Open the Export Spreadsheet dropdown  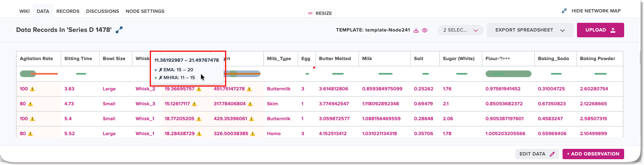click(x=530, y=30)
